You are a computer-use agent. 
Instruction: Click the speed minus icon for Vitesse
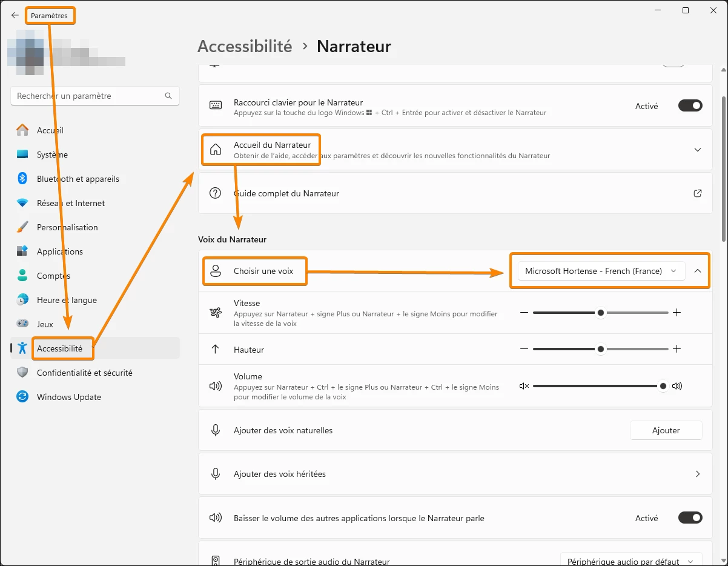point(524,313)
